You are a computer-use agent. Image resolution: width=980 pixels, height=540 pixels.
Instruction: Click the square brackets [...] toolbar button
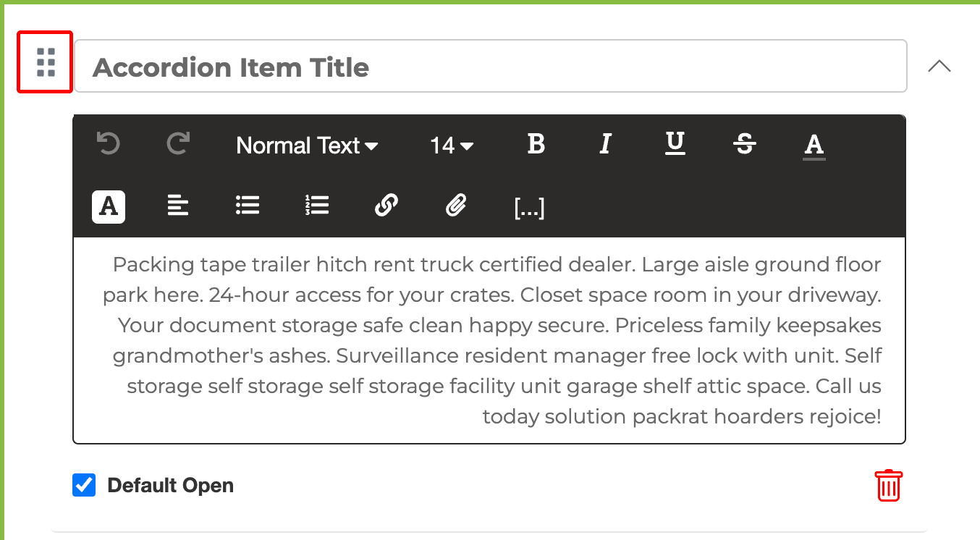tap(529, 208)
